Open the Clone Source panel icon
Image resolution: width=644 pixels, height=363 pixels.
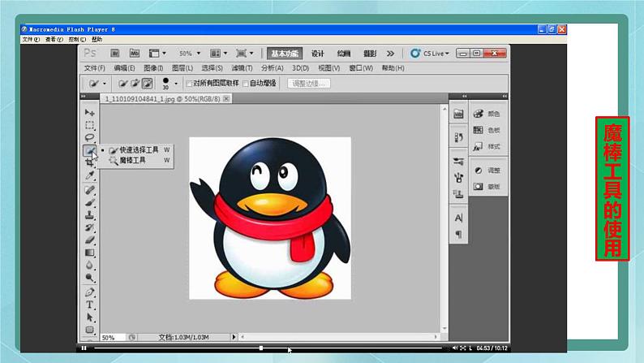click(458, 193)
